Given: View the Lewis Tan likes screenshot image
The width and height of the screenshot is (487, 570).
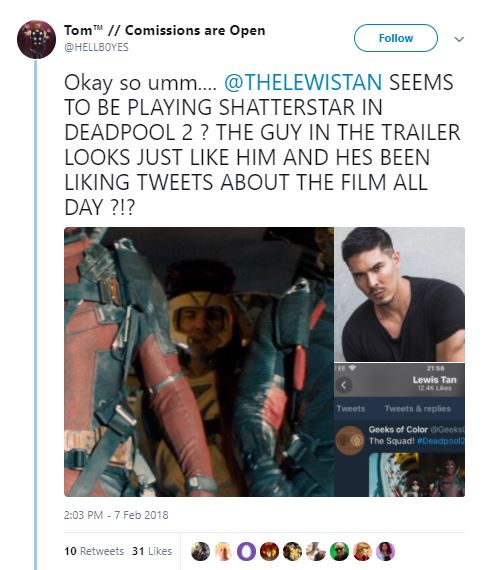Looking at the screenshot, I should tap(400, 430).
